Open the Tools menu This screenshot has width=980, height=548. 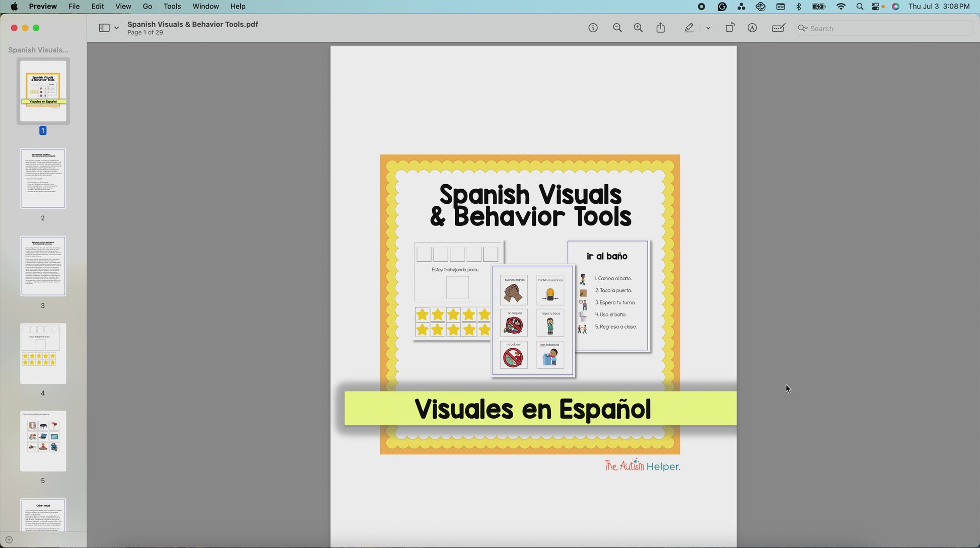[x=172, y=7]
